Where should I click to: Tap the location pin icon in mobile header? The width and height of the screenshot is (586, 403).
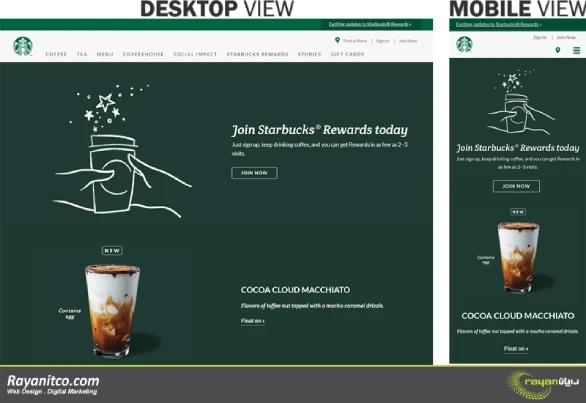(x=558, y=50)
